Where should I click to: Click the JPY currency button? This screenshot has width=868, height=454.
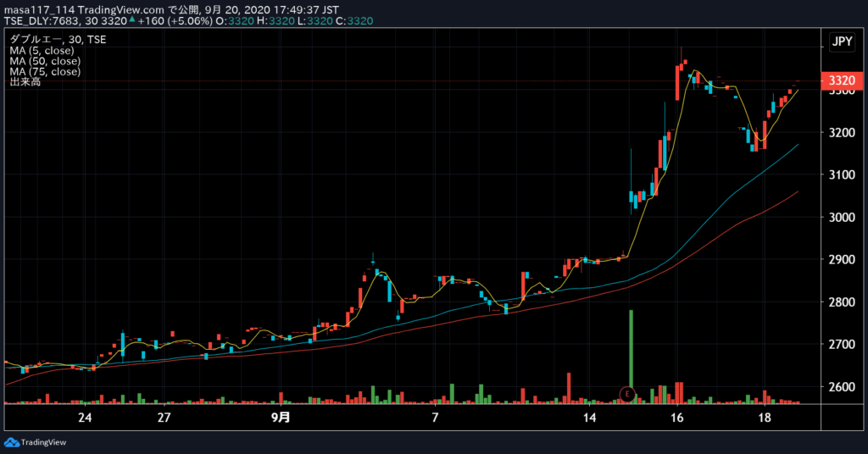[843, 42]
